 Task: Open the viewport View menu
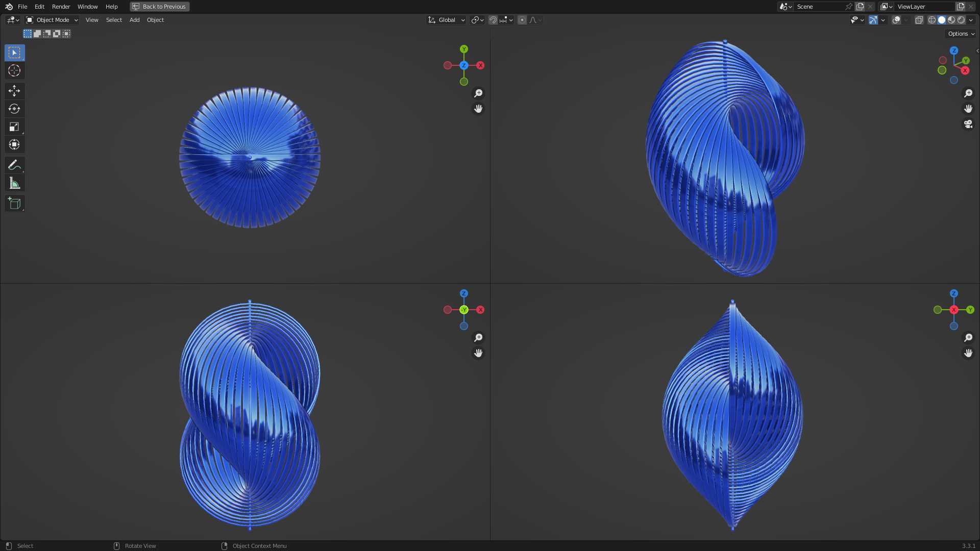[x=92, y=20]
